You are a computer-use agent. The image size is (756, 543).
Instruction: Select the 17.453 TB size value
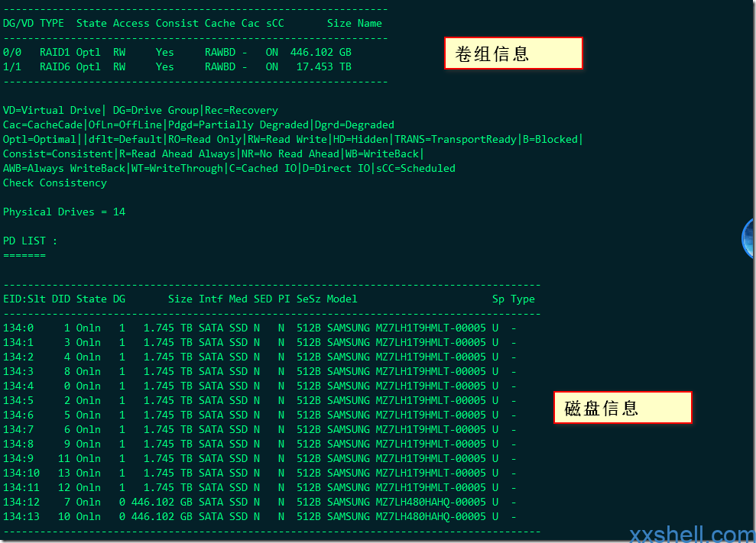323,66
